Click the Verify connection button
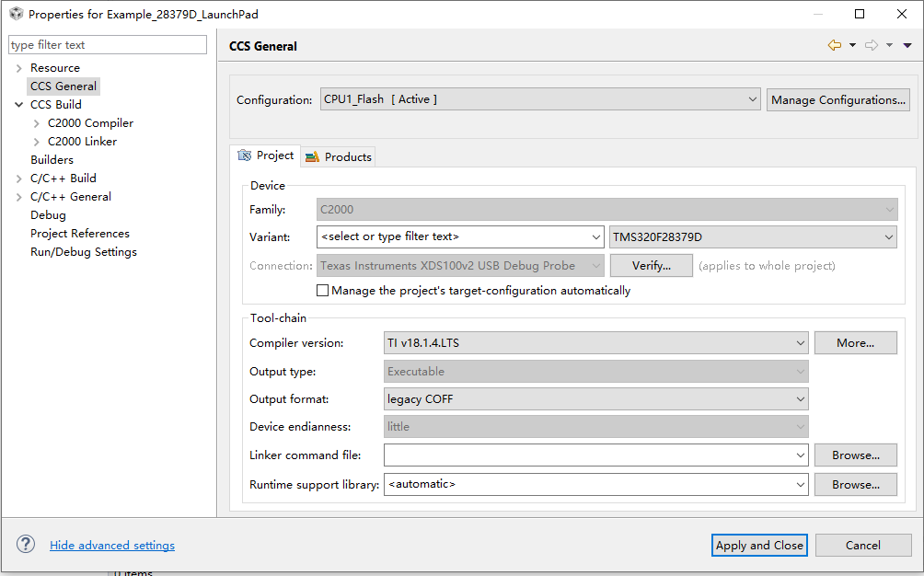 click(652, 266)
